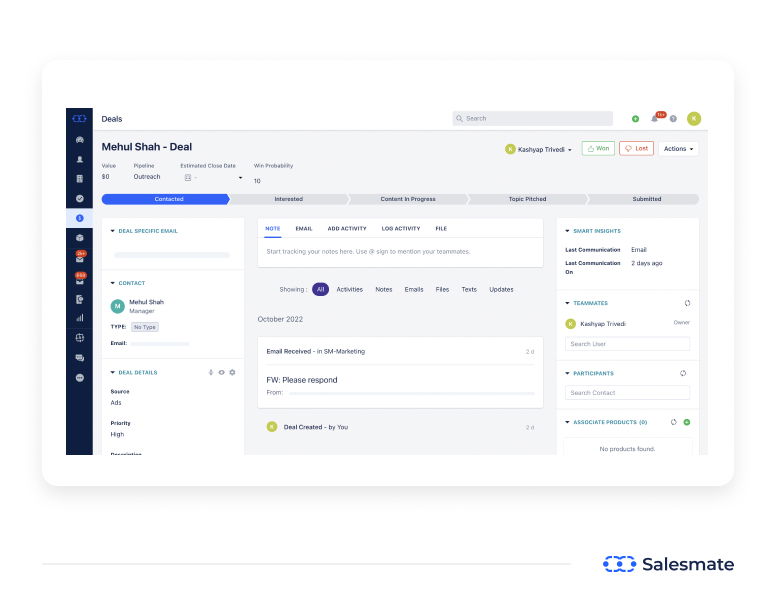Filter timeline by Texts
The image size is (776, 612).
pyautogui.click(x=469, y=289)
